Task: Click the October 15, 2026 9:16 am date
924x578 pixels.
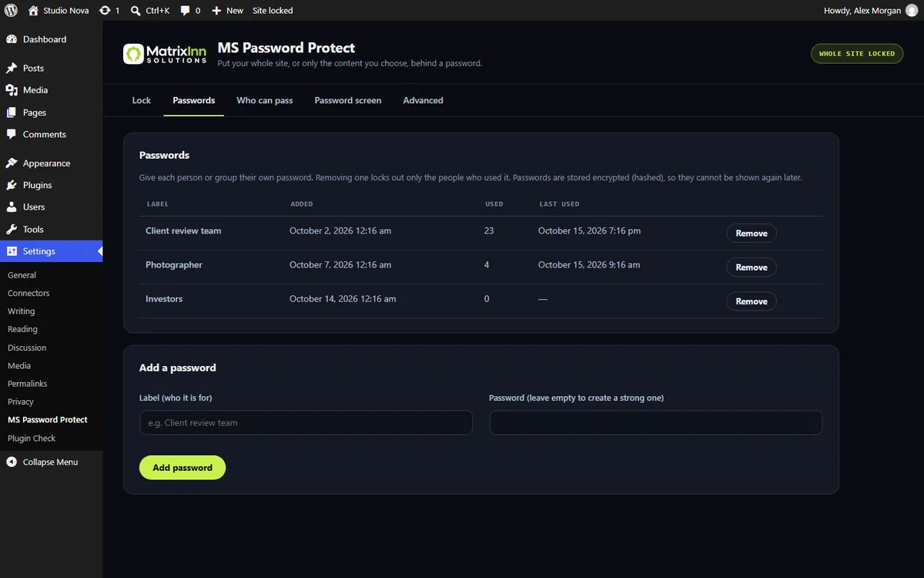Action: tap(589, 265)
